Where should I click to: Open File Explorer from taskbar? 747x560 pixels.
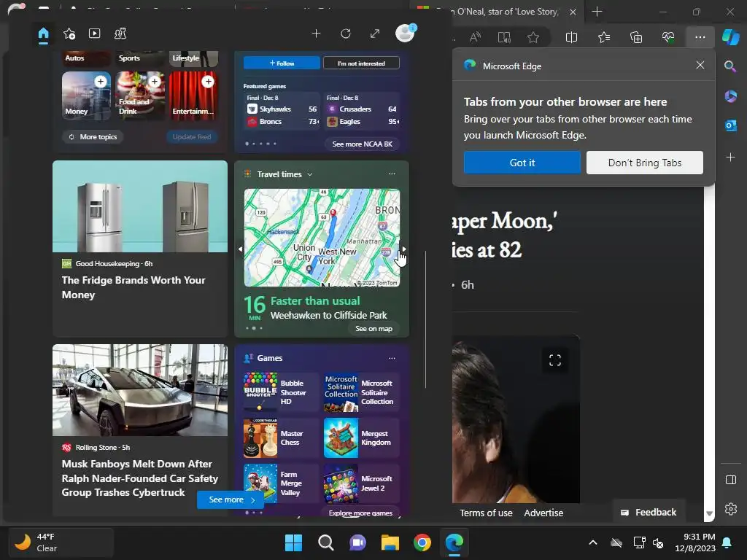click(390, 542)
